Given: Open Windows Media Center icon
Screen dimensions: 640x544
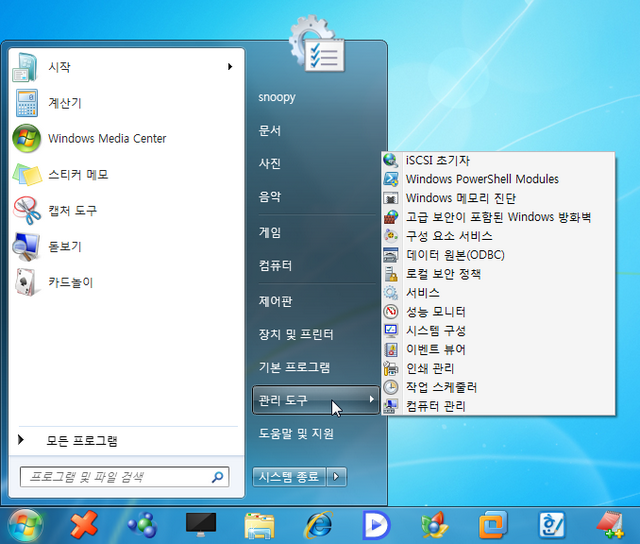Looking at the screenshot, I should [27, 138].
